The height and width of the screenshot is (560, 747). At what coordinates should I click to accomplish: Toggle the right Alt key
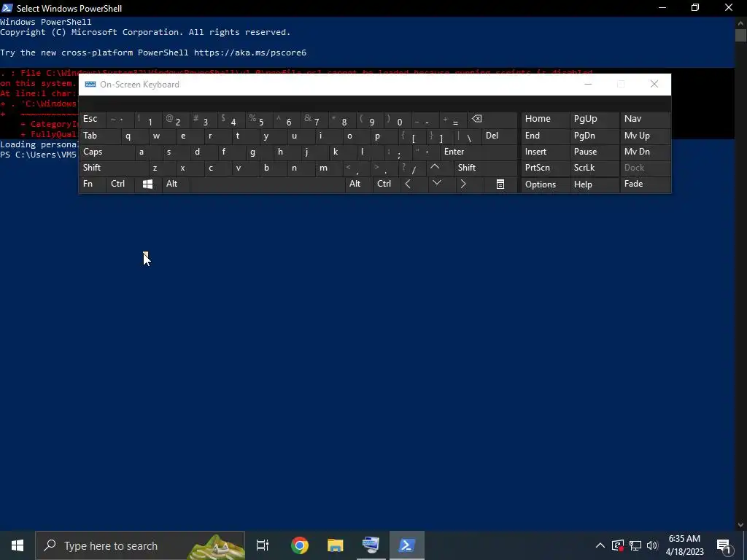[x=359, y=184]
